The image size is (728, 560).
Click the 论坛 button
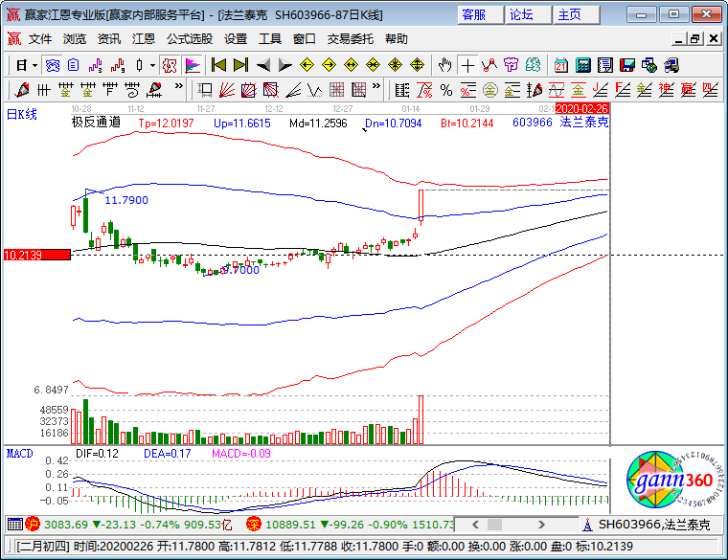(529, 15)
